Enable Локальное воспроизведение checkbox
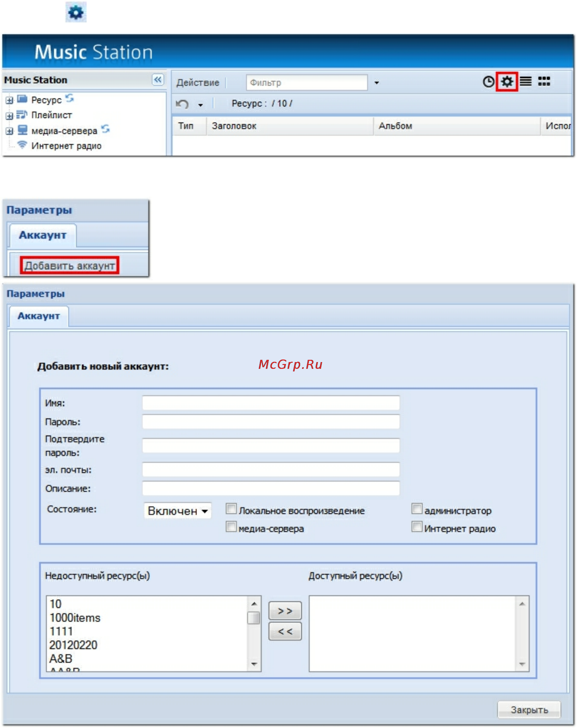The height and width of the screenshot is (728, 577). 231,508
